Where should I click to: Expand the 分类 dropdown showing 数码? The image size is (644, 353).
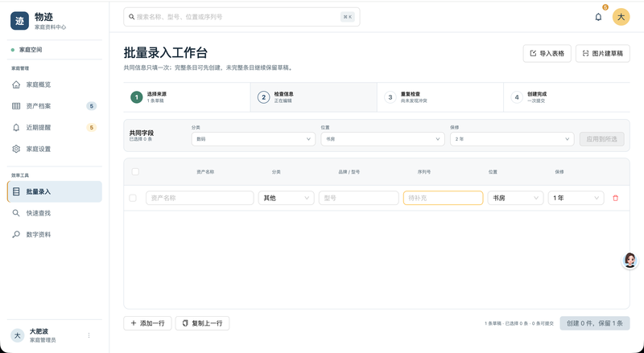[253, 139]
